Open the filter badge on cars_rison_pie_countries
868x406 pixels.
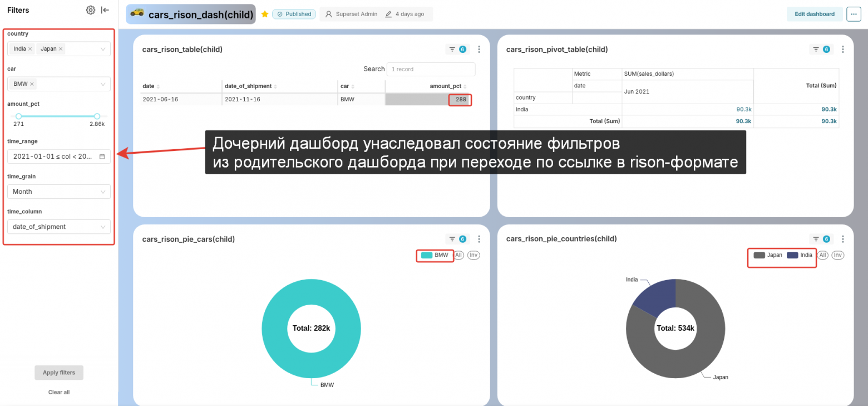[821, 238]
